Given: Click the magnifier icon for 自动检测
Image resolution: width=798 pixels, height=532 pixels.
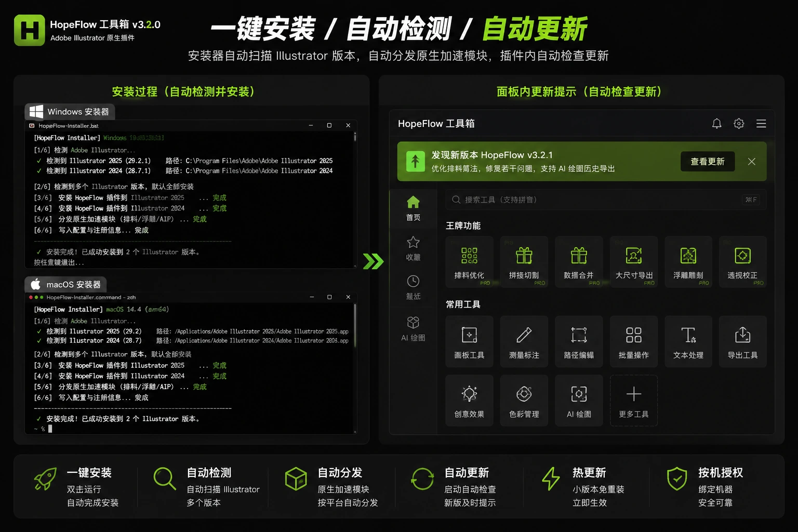Looking at the screenshot, I should (x=165, y=478).
